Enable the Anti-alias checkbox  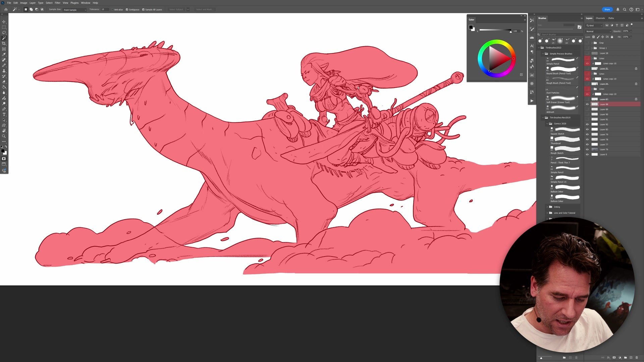click(112, 9)
